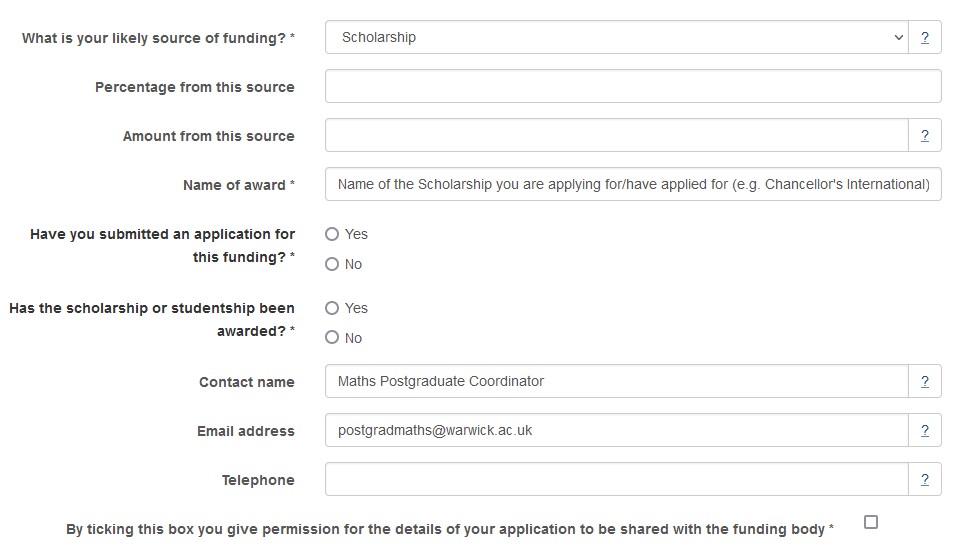Screen dimensions: 976x553
Task: Tick the share details with funding body checkbox
Action: tap(870, 522)
